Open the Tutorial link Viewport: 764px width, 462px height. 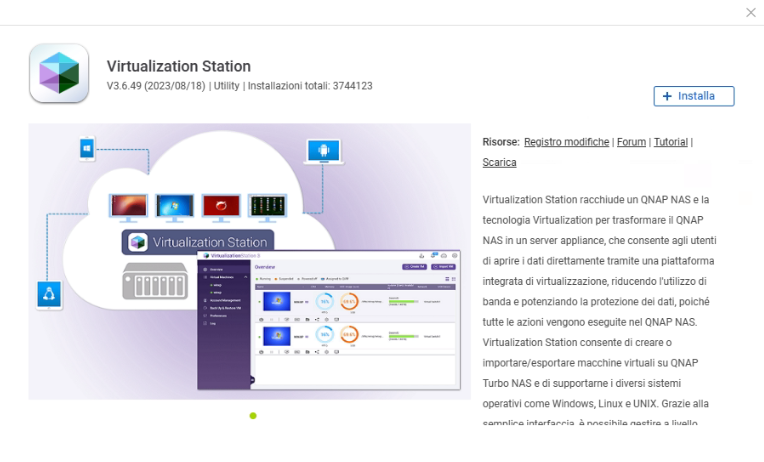pyautogui.click(x=670, y=142)
